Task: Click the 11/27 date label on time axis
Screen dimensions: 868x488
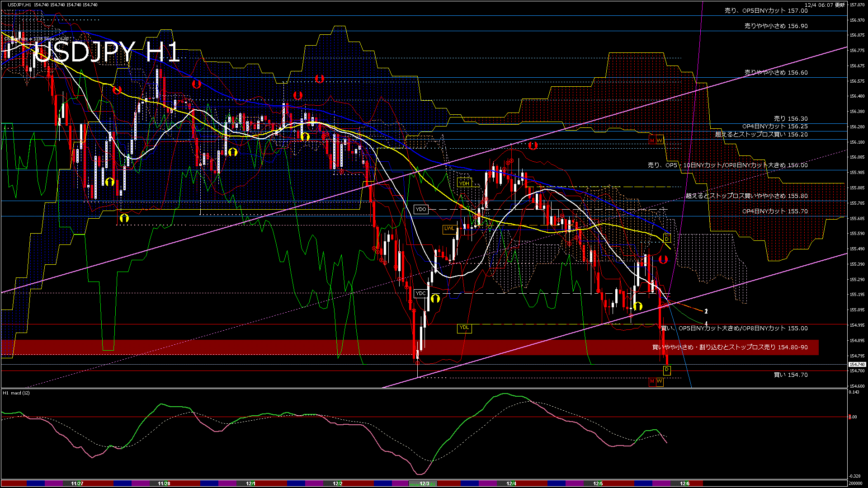Action: 77,483
